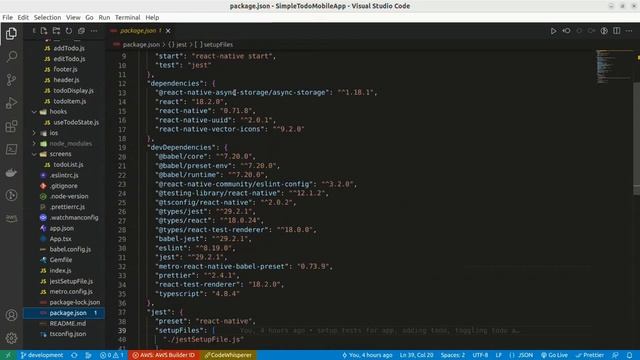Click Ln 39, Col 20 cursor position

pos(416,355)
